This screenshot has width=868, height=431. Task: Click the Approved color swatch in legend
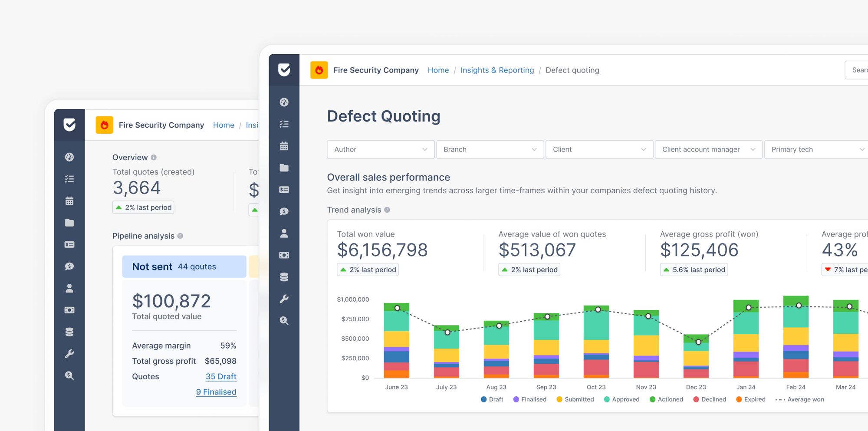click(x=606, y=399)
